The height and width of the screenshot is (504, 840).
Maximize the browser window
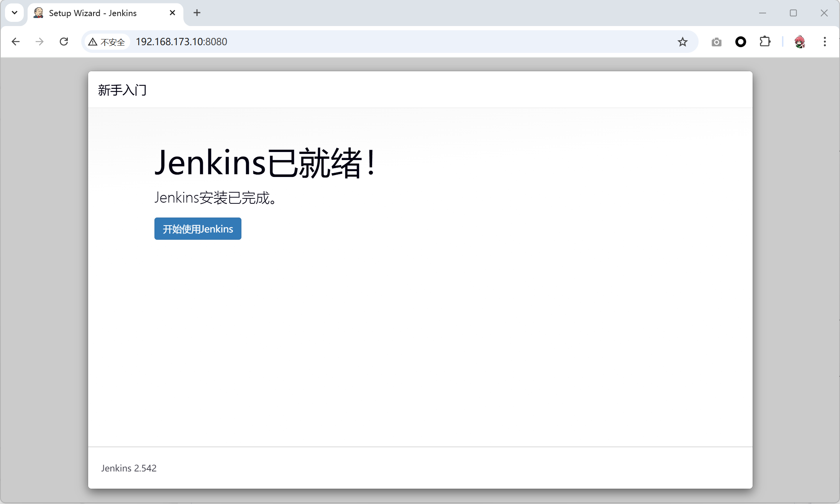click(793, 13)
